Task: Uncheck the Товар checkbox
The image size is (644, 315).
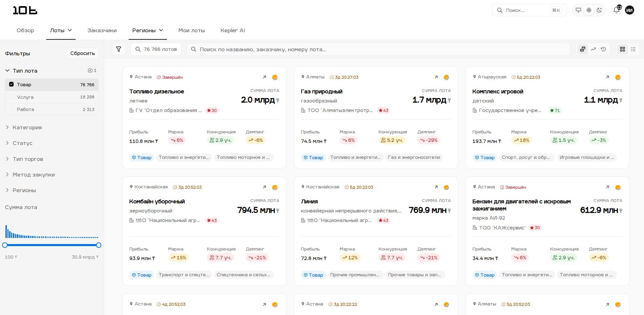Action: [11, 84]
